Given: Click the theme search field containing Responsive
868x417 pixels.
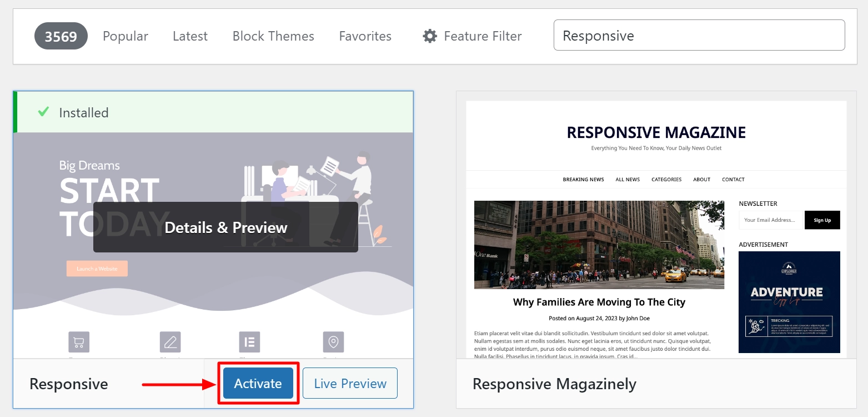Looking at the screenshot, I should tap(699, 36).
